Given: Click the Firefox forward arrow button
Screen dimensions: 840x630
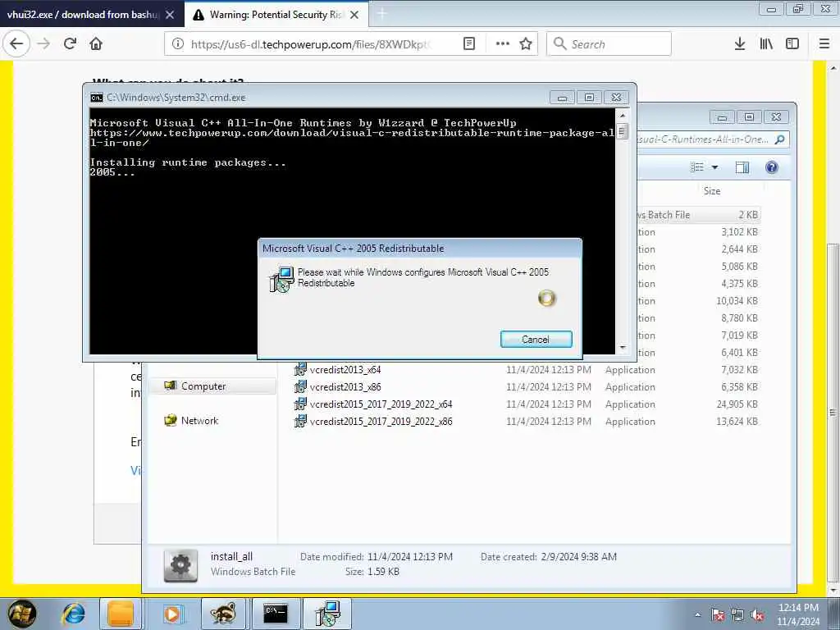Looking at the screenshot, I should pos(44,44).
